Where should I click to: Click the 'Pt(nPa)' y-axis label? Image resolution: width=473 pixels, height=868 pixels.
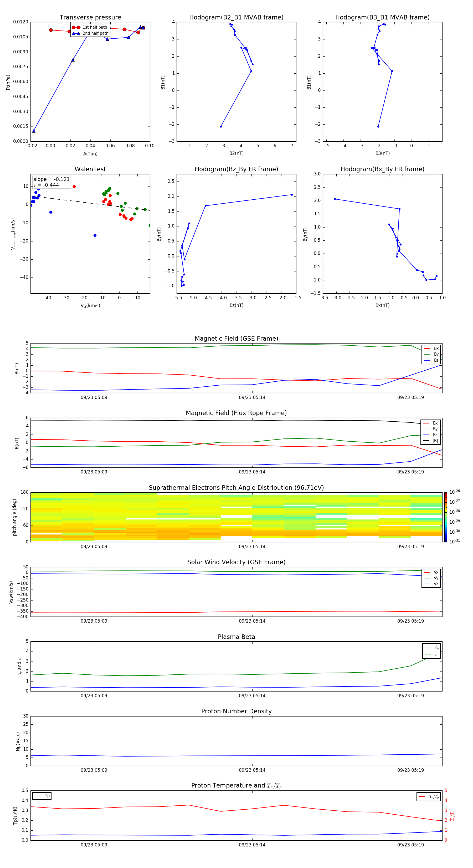(x=8, y=82)
